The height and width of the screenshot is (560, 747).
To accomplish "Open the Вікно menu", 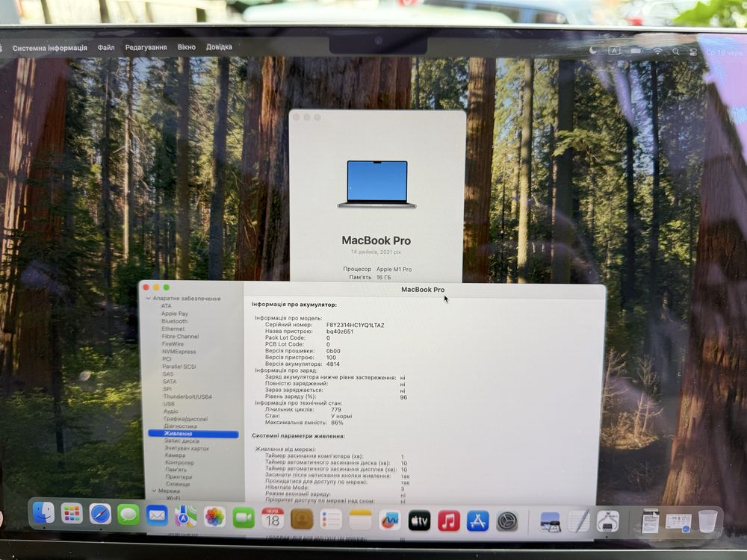I will (x=186, y=47).
